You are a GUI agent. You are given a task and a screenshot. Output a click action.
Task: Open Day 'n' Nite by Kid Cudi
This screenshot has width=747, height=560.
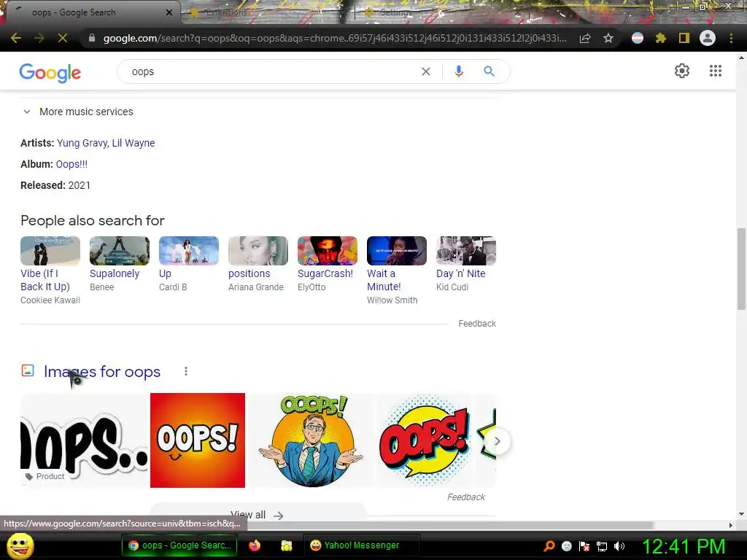click(x=466, y=264)
